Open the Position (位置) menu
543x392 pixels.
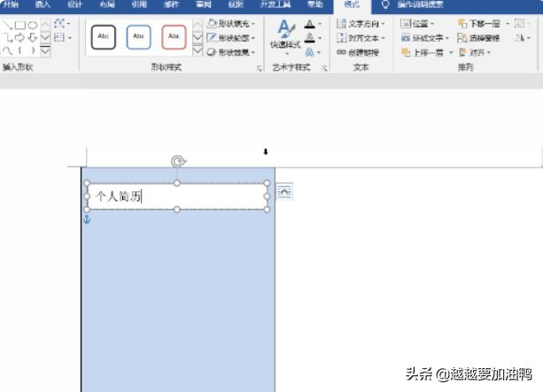(417, 24)
